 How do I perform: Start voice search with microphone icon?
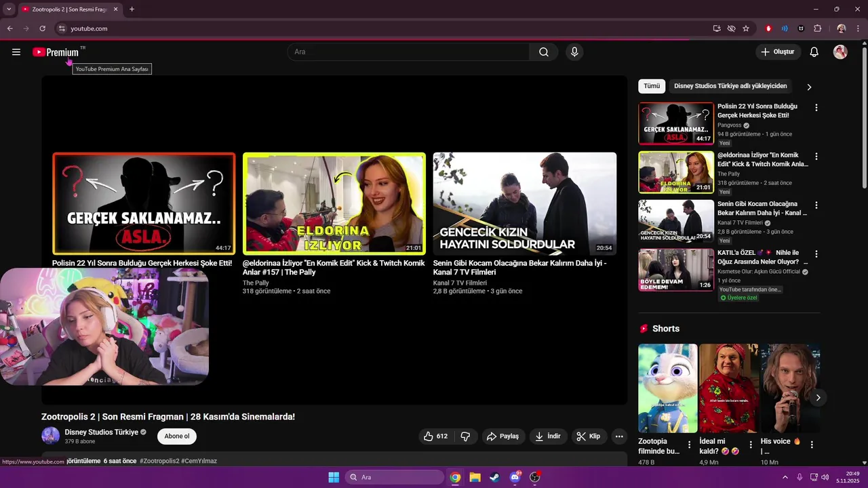point(574,52)
